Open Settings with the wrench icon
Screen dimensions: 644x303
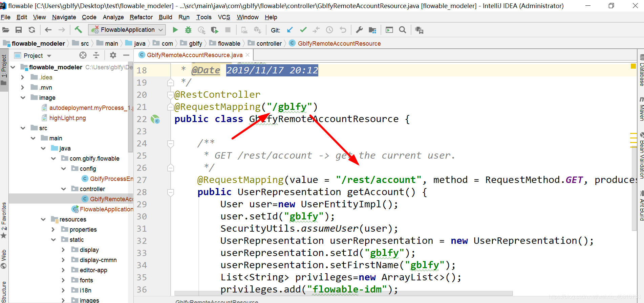click(x=359, y=30)
